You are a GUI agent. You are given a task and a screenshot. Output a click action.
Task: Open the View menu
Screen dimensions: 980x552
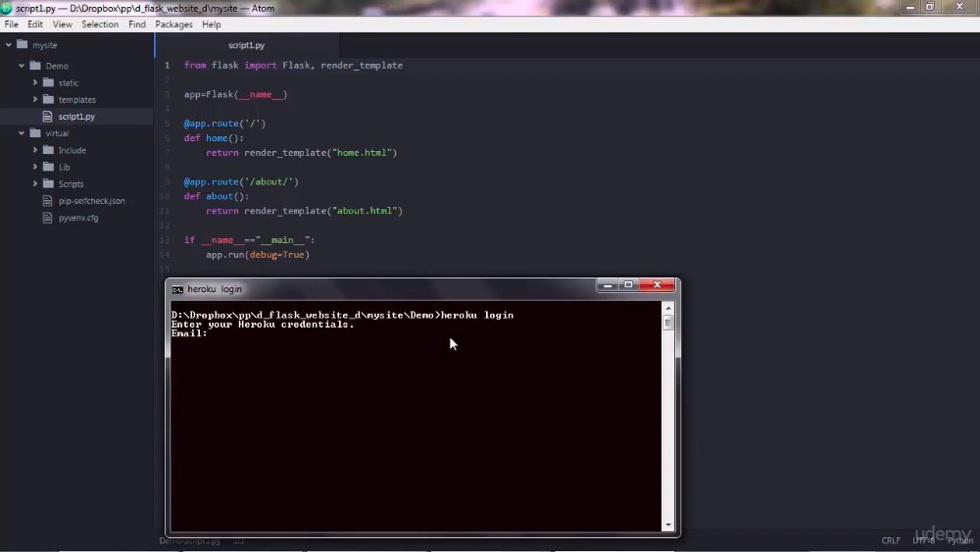[x=62, y=25]
